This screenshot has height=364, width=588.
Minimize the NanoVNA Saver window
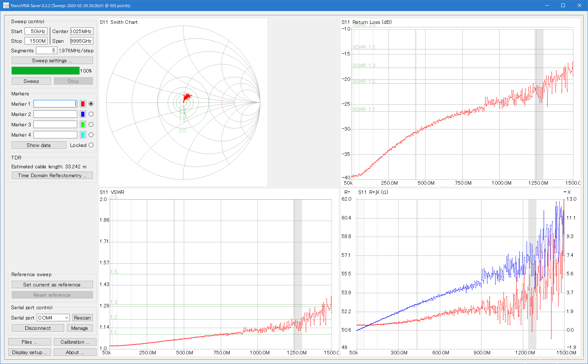click(547, 5)
